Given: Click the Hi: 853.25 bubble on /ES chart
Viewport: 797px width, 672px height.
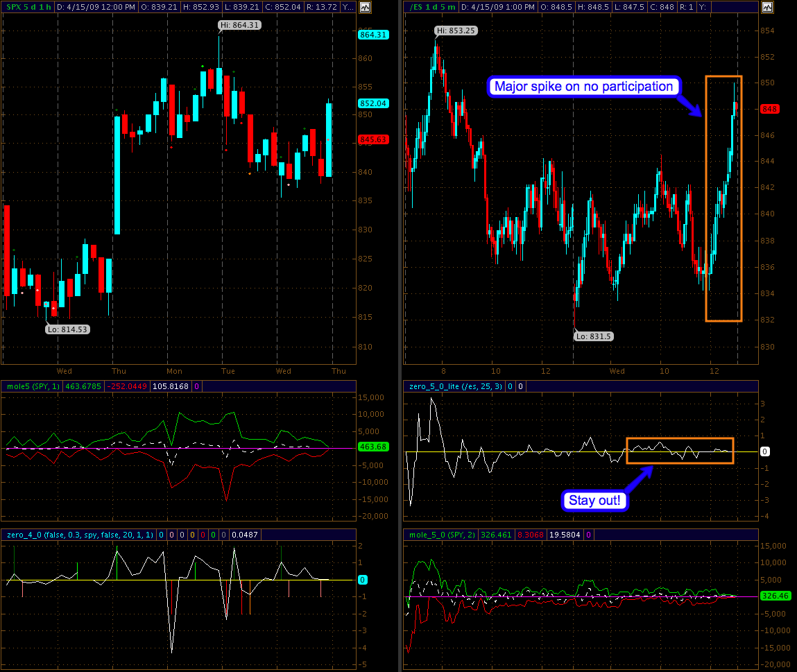Looking at the screenshot, I should tap(454, 31).
